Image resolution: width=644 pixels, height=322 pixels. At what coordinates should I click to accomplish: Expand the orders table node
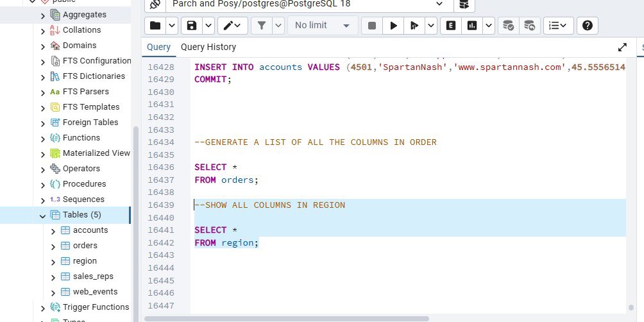point(53,246)
